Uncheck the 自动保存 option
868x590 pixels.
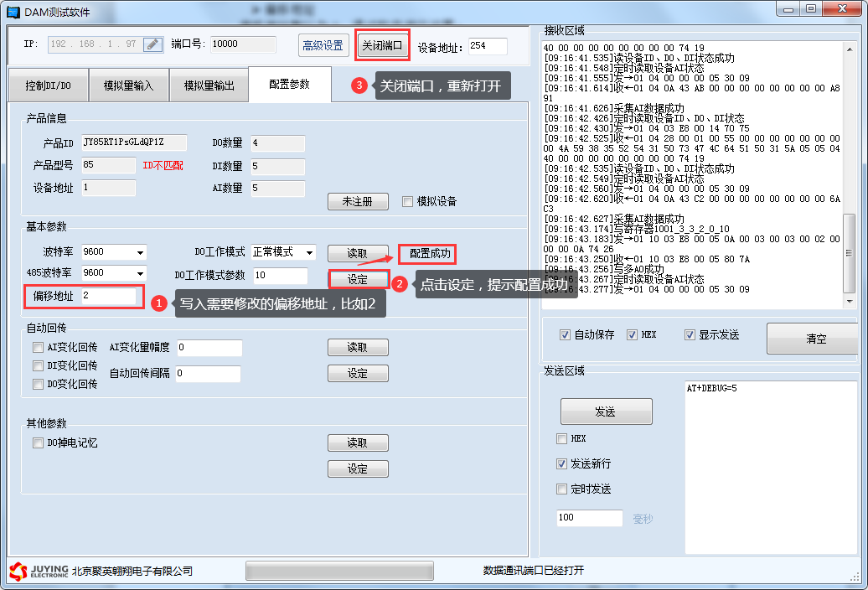click(x=565, y=334)
